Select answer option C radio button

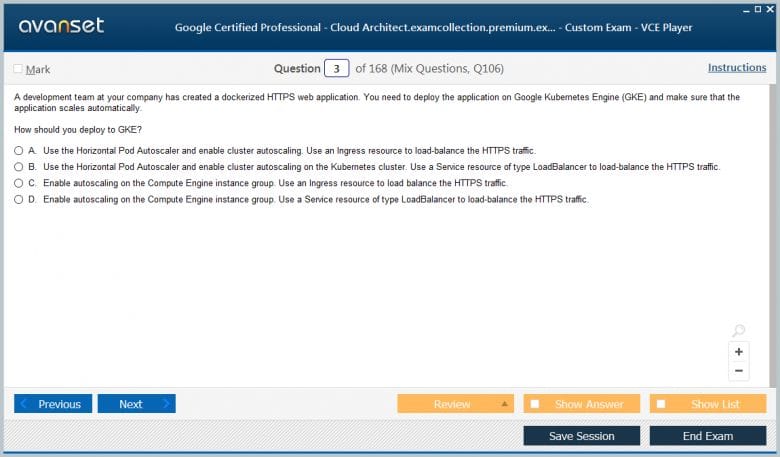coord(18,183)
